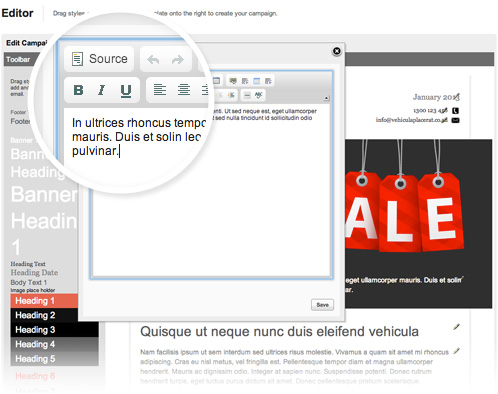Redo the edit with right arrow
498x394 pixels.
pyautogui.click(x=178, y=60)
